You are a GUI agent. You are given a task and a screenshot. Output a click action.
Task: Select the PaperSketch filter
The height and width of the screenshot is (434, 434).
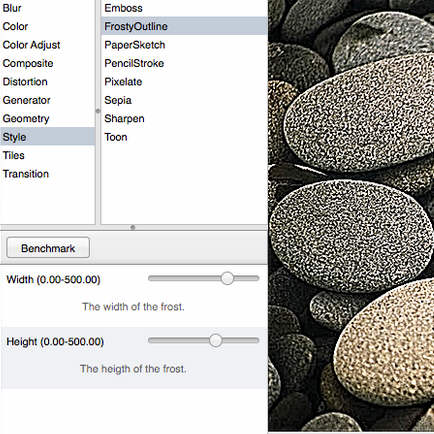pos(184,45)
